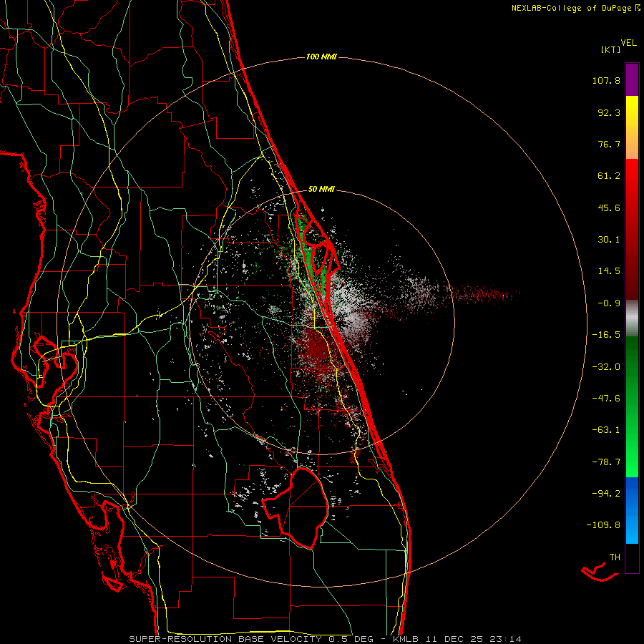Click the TH label on the legend
The height and width of the screenshot is (644, 644).
point(615,557)
